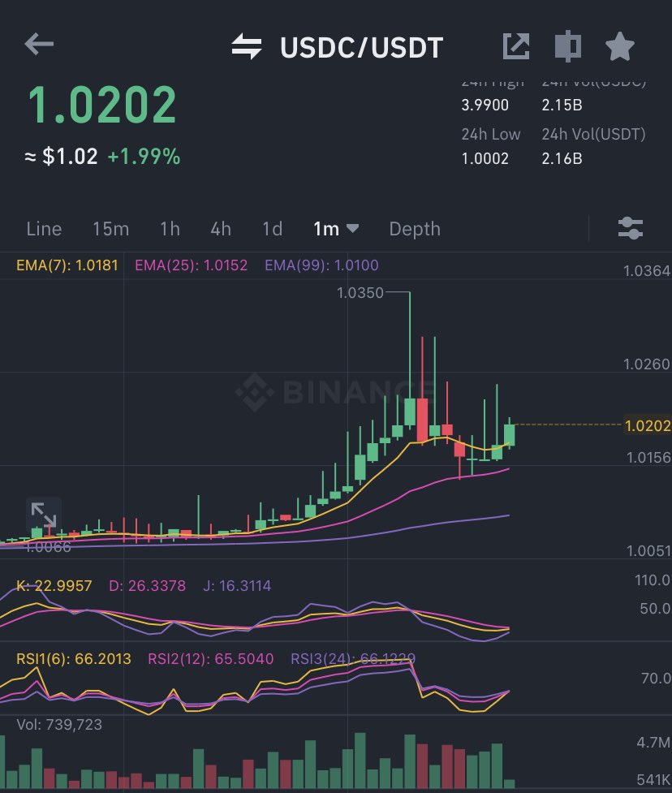Tap the split compare view icon
Image resolution: width=672 pixels, height=793 pixels.
click(x=568, y=46)
